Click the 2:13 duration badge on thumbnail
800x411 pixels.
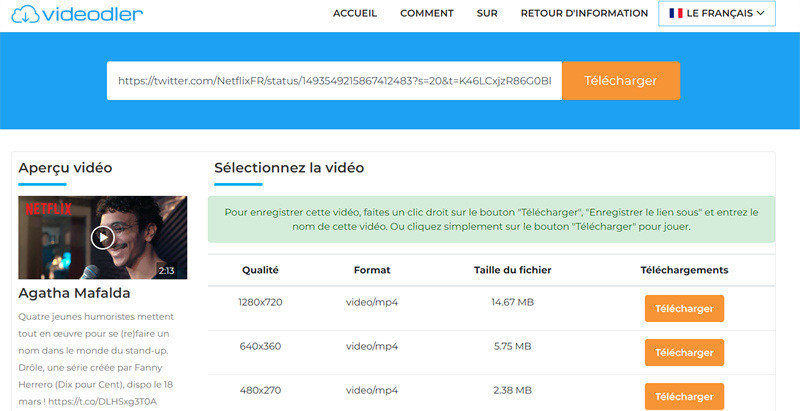point(166,271)
